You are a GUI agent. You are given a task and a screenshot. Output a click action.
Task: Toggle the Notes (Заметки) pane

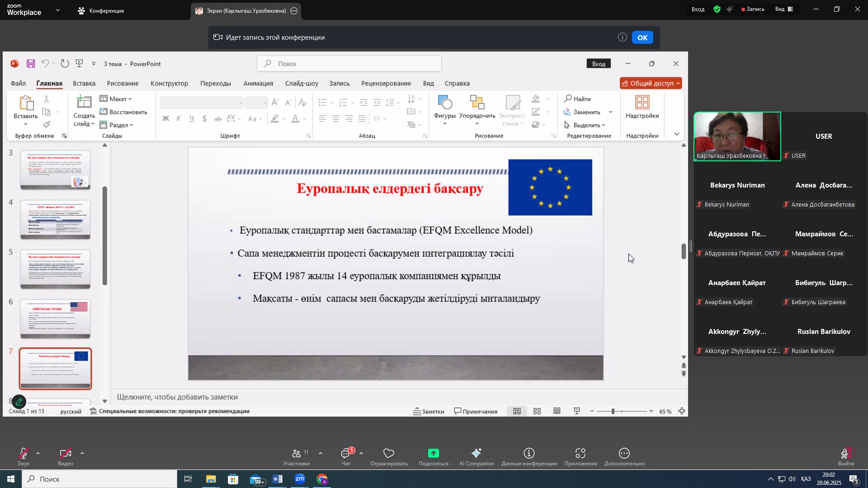pyautogui.click(x=429, y=411)
